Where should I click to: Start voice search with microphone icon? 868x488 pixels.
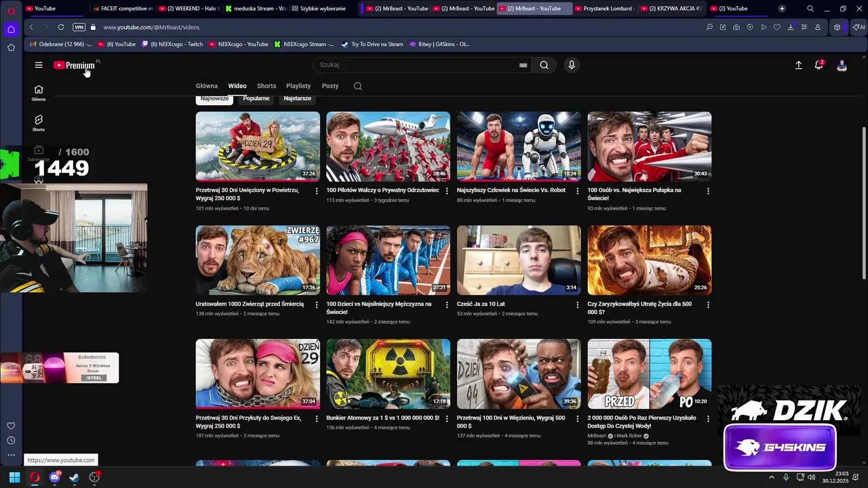[x=572, y=65]
